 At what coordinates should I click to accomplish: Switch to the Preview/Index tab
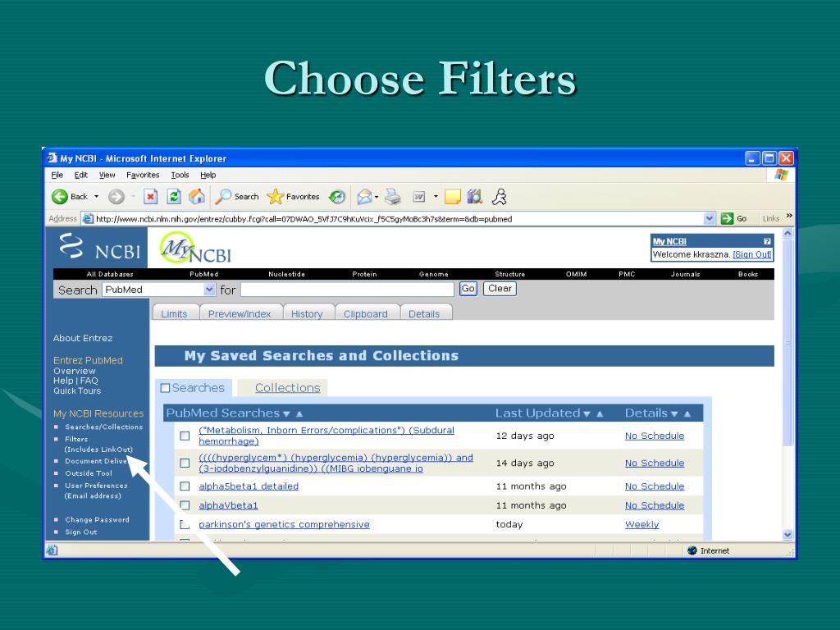(x=240, y=313)
